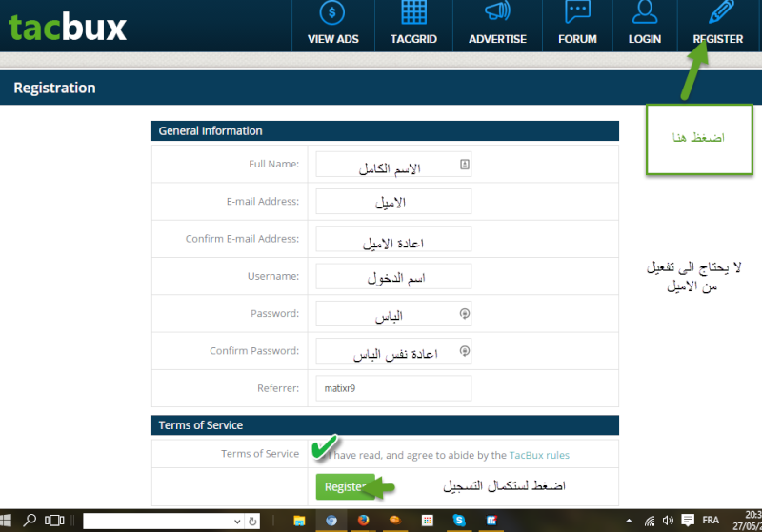Open the Forum speech bubble icon

point(577,11)
